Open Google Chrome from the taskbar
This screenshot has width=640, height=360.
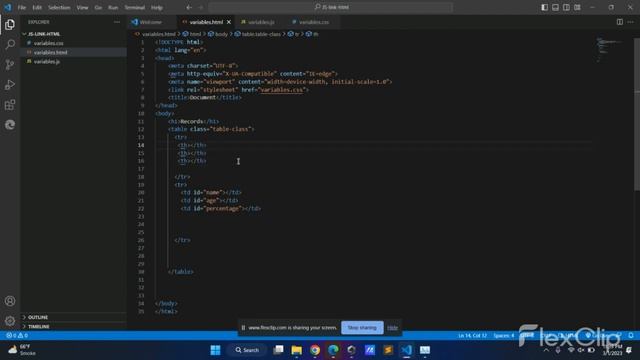pyautogui.click(x=315, y=350)
